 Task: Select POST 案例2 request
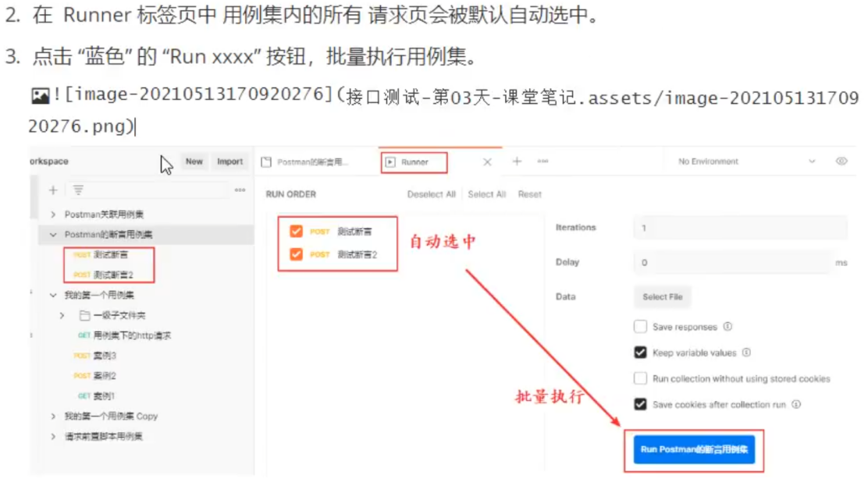coord(94,375)
